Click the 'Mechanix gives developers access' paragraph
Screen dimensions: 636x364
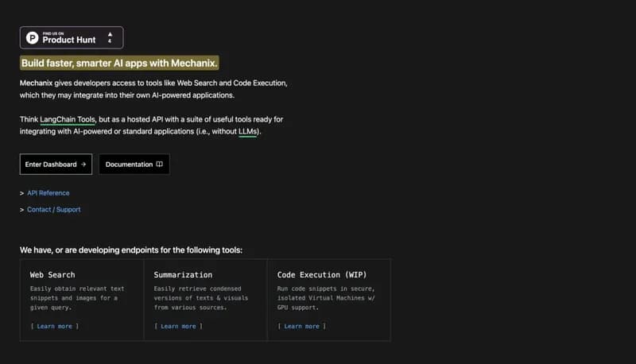pos(153,89)
